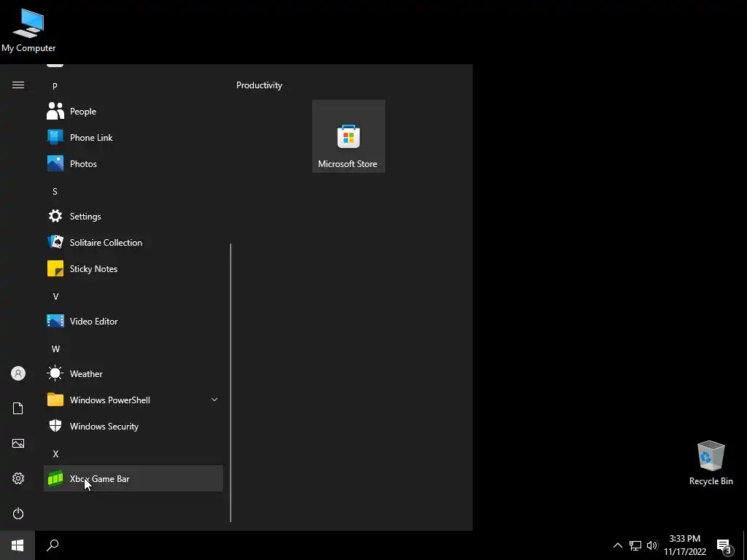Open the user account icon
747x560 pixels.
[18, 373]
